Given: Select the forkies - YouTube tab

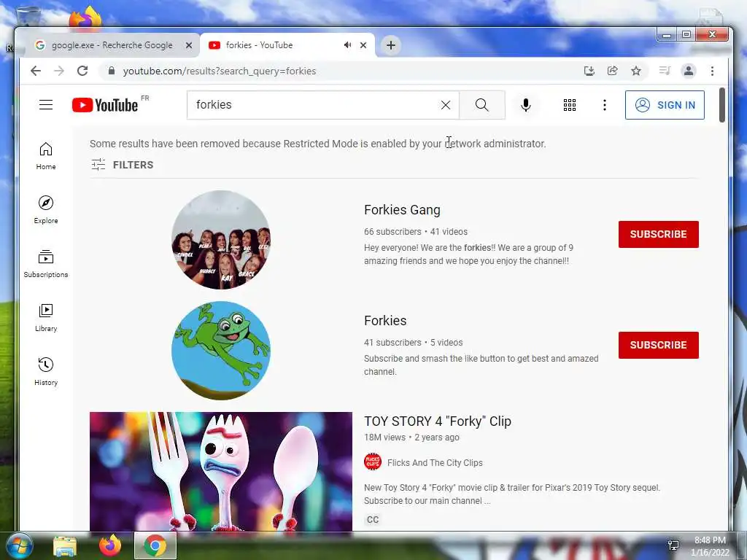Looking at the screenshot, I should pyautogui.click(x=276, y=45).
